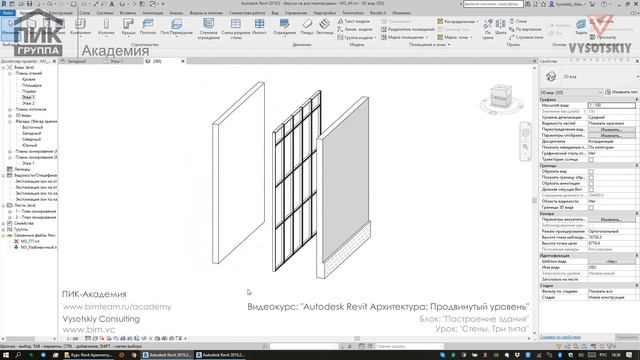Select the Floor (Пол/Перекрытие) tool
Image resolution: width=640 pixels, height=360 pixels.
click(x=176, y=27)
